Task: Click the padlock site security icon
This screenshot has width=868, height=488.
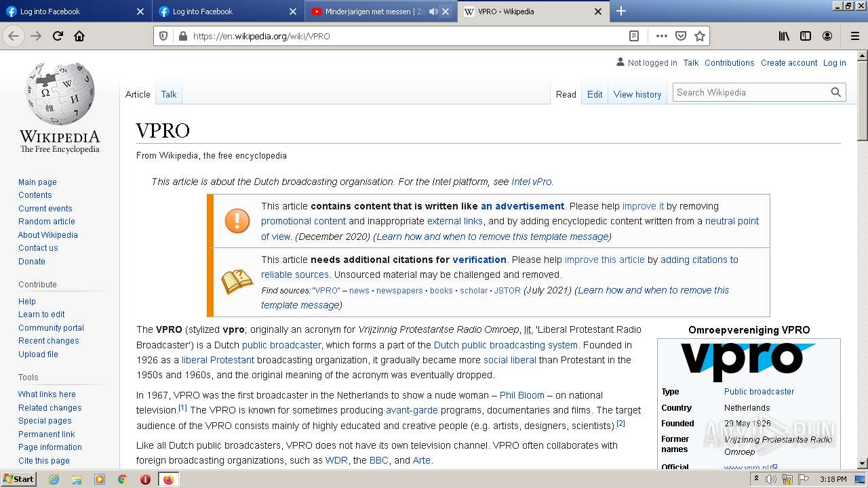Action: (182, 36)
